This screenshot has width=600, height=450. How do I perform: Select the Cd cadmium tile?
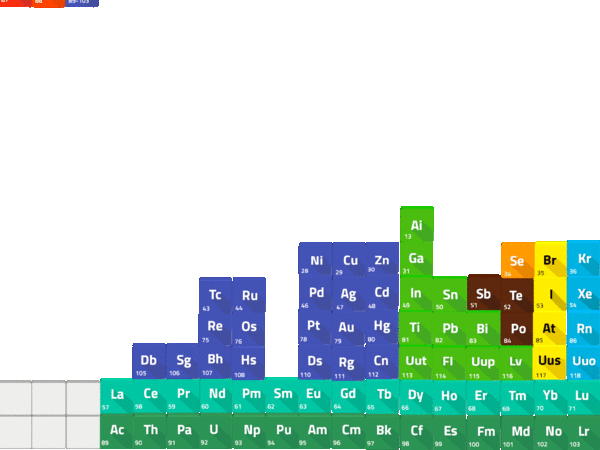[x=382, y=293]
